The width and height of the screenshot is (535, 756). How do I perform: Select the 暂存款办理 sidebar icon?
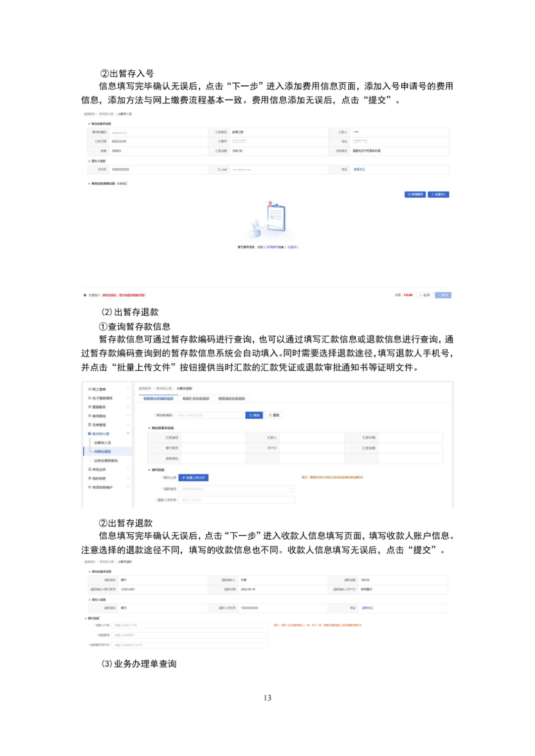click(x=90, y=434)
